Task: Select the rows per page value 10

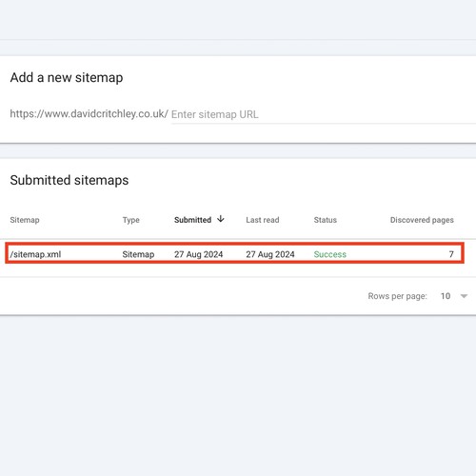Action: click(x=446, y=296)
